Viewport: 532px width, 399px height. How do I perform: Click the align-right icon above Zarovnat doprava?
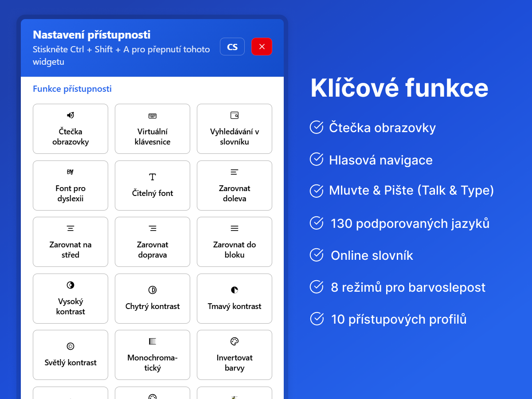[153, 228]
